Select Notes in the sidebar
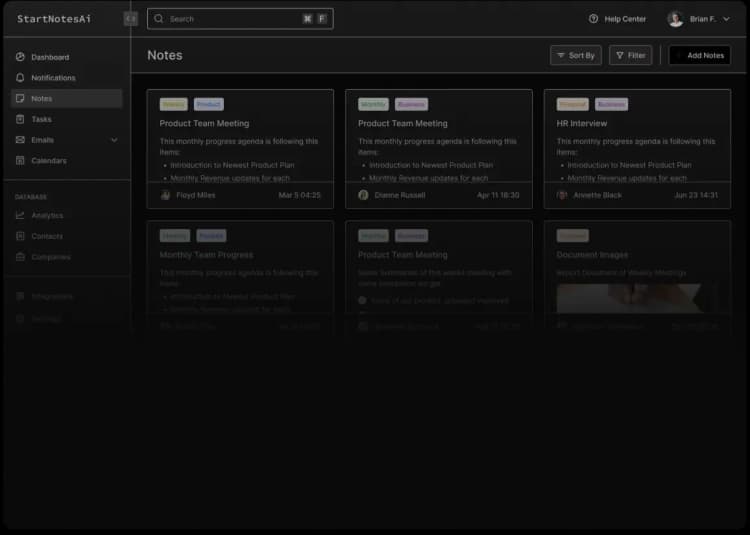This screenshot has height=535, width=750. pos(66,98)
